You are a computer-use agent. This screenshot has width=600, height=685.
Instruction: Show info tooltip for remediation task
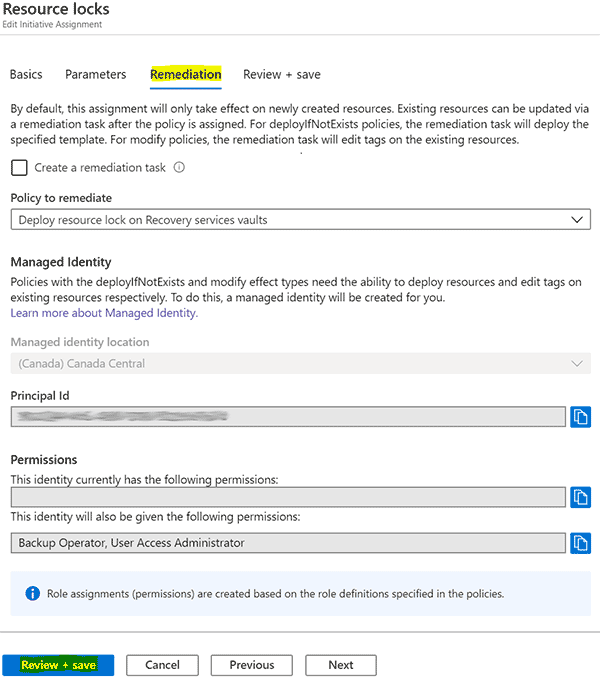pos(179,167)
